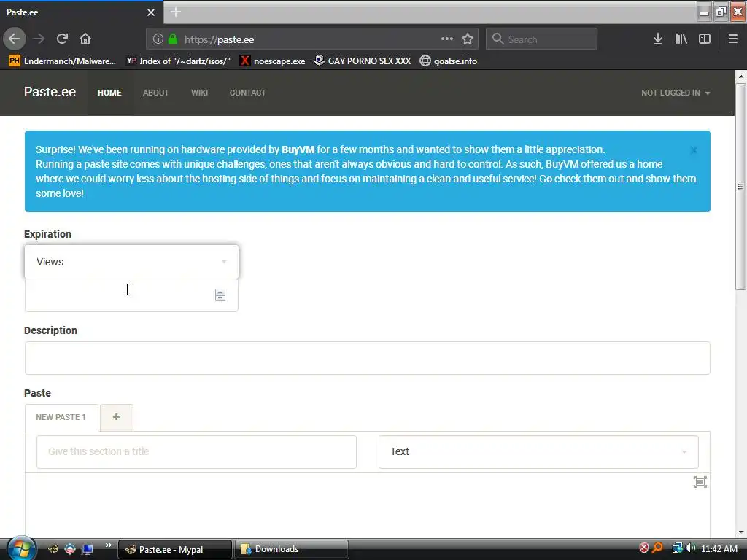747x560 pixels.
Task: Switch to Downloads taskbar window
Action: pyautogui.click(x=292, y=550)
